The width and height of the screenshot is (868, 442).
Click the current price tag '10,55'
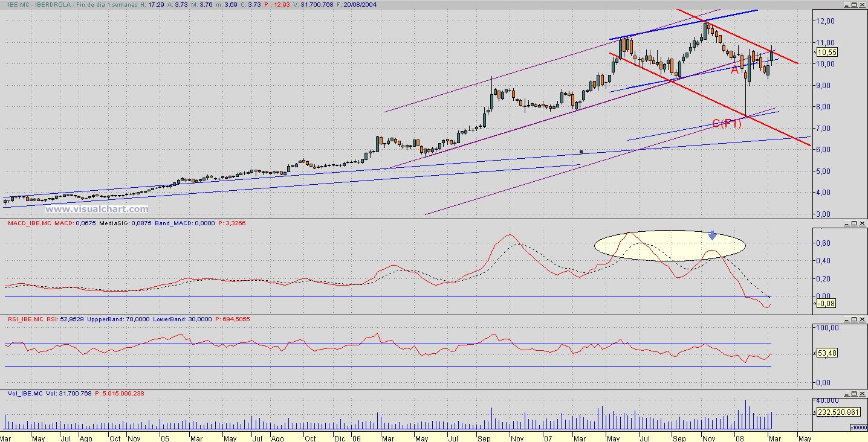(826, 52)
